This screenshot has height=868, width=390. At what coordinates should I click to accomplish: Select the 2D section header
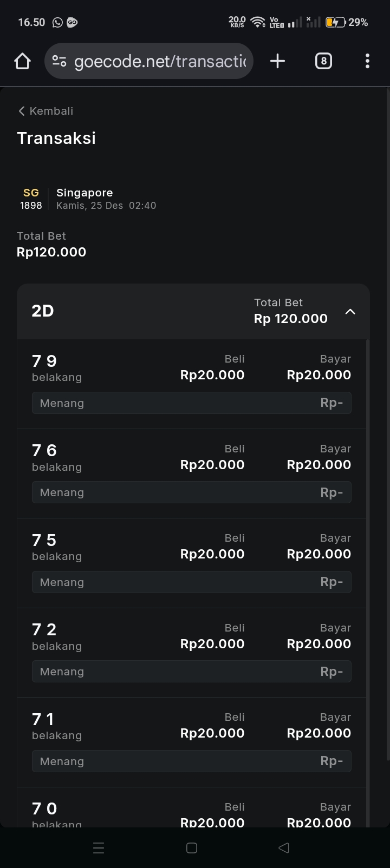tap(135, 311)
